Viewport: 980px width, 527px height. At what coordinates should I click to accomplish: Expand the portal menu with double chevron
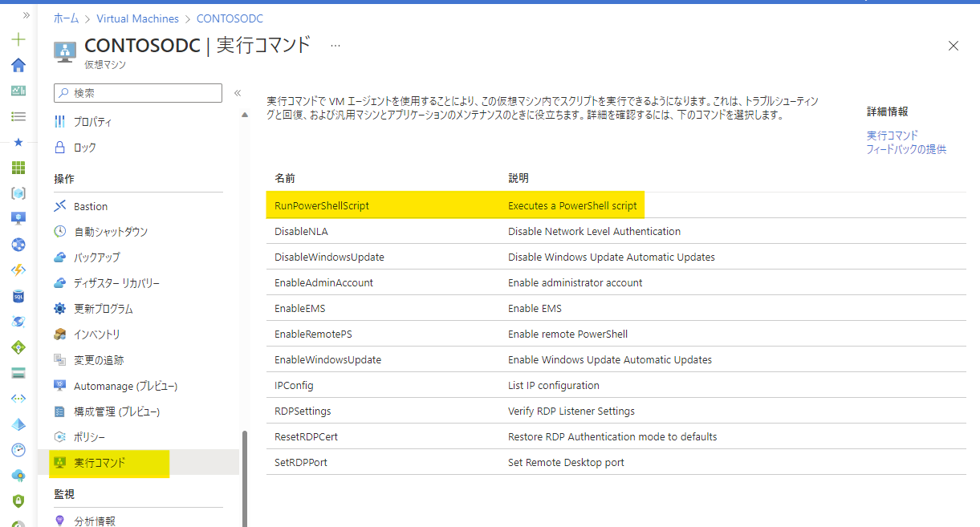[26, 14]
